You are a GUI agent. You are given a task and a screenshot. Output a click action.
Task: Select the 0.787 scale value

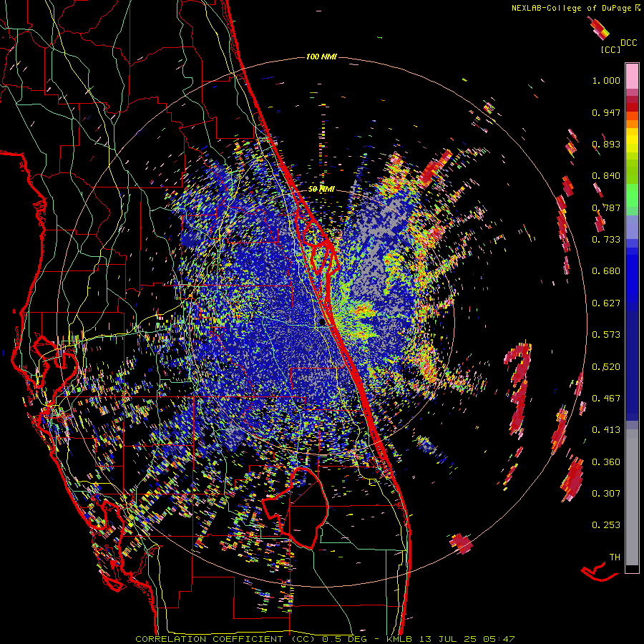606,208
